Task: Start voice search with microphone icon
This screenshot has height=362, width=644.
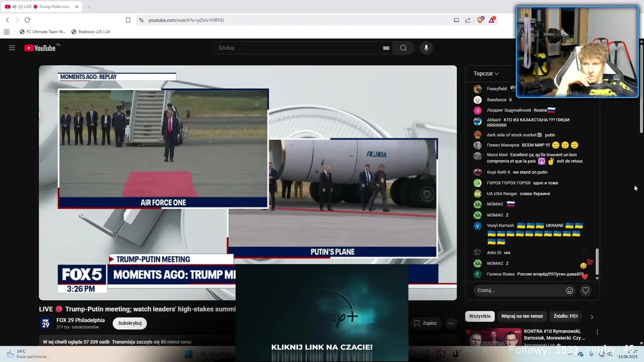Action: tap(426, 48)
